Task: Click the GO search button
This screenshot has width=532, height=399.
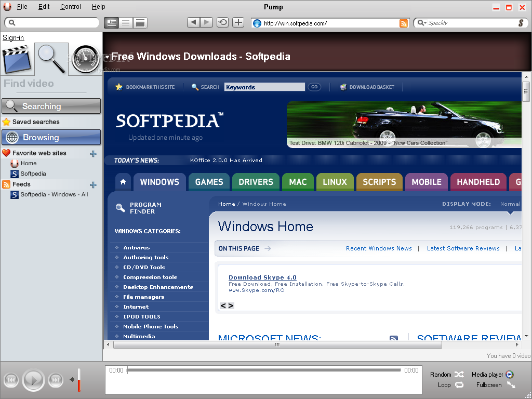Action: 314,87
